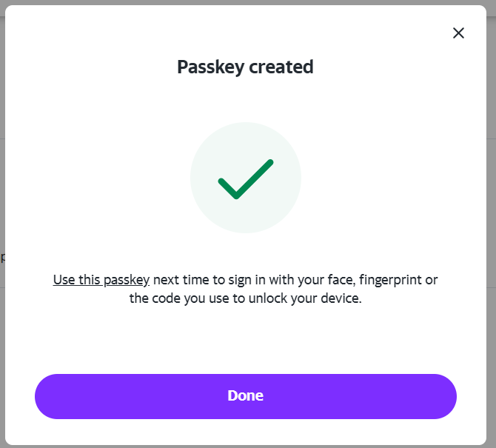Viewport: 496px width, 448px height.
Task: Confirm passkey creation with Done
Action: coord(245,395)
